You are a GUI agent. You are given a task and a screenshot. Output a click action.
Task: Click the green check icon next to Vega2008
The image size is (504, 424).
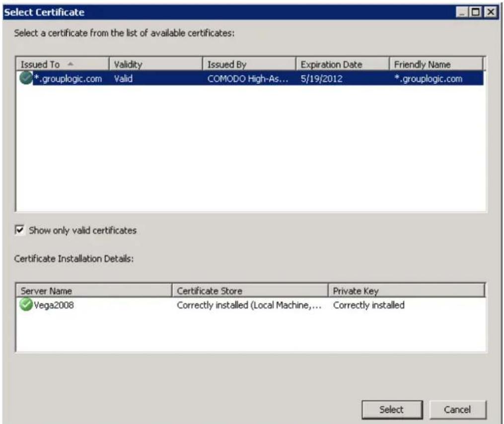(x=26, y=305)
